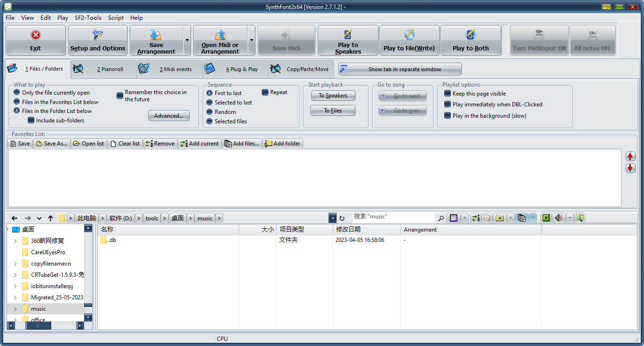Screen dimensions: 644x346
Task: Click the folder search icon at toolbar end
Action: (x=580, y=218)
